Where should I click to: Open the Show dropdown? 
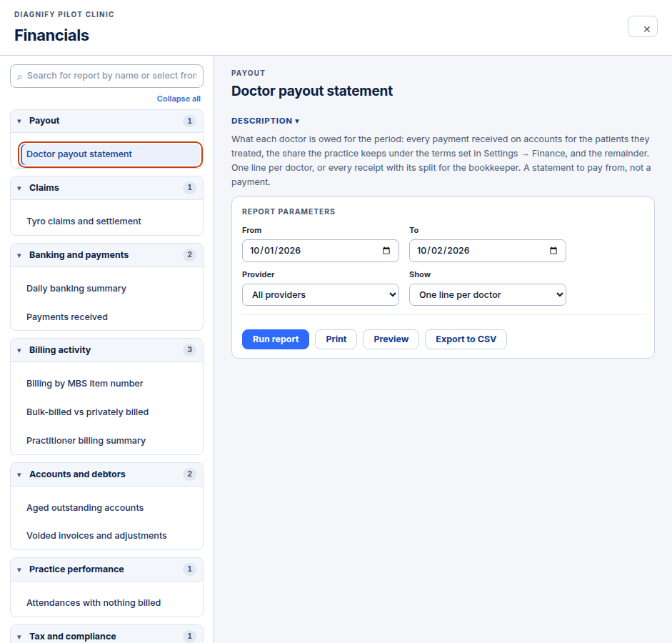coord(487,295)
